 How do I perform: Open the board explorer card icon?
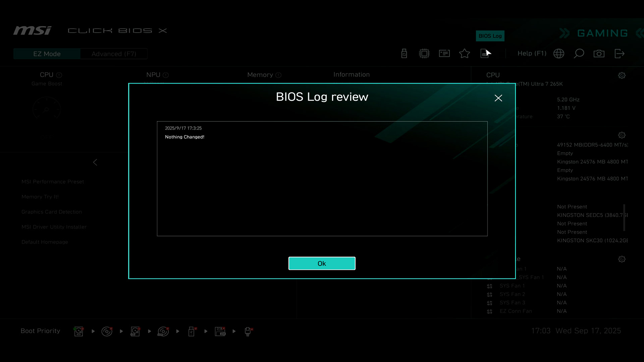[x=444, y=54]
